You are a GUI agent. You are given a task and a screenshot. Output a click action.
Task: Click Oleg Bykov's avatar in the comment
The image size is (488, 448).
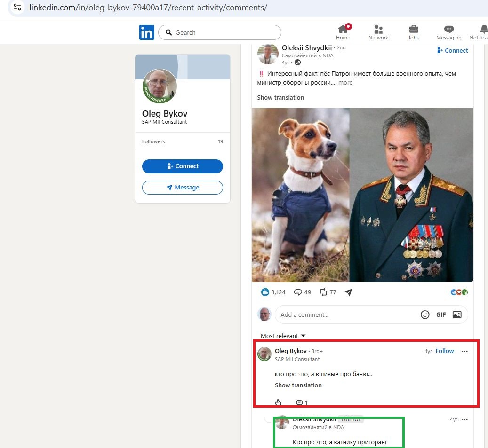[264, 354]
